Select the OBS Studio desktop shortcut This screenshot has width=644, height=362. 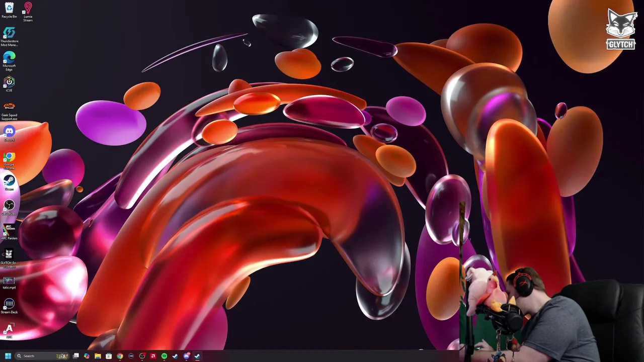[9, 207]
